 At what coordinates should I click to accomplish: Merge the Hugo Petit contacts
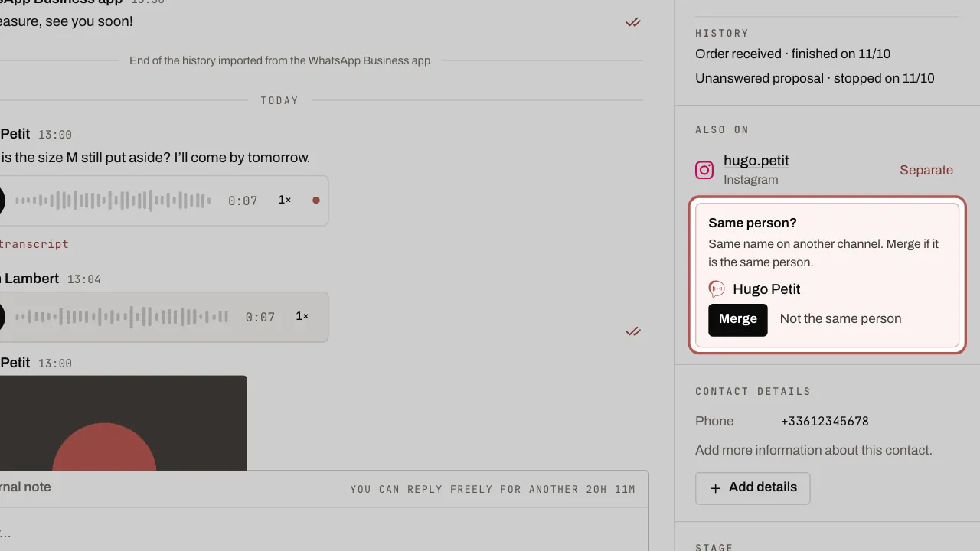click(x=737, y=319)
